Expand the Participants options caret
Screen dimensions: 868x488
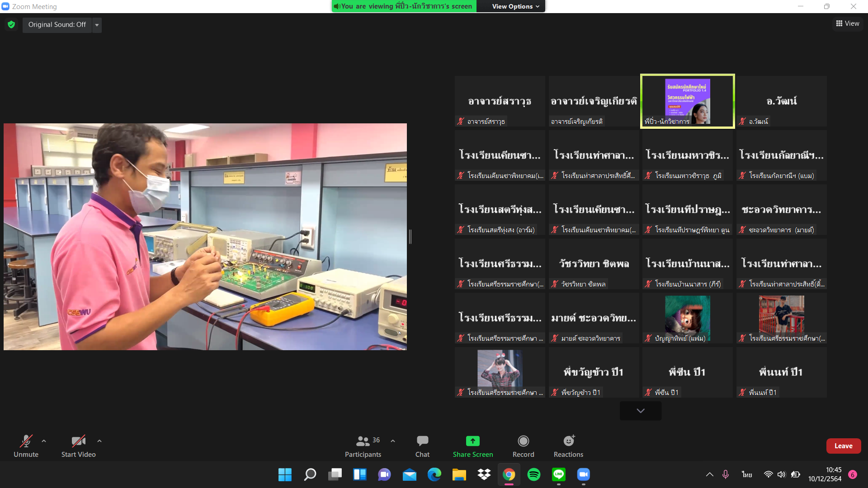pyautogui.click(x=393, y=441)
